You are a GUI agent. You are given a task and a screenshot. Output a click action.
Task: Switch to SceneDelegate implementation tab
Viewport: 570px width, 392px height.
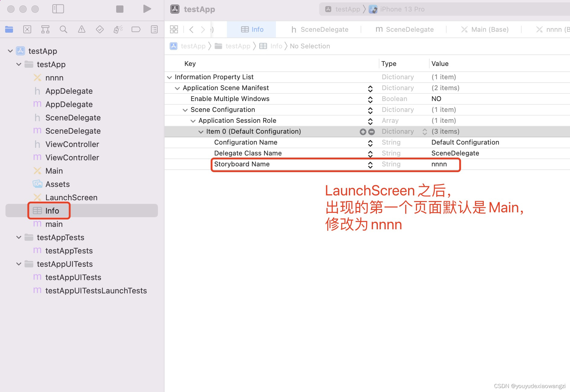click(405, 29)
